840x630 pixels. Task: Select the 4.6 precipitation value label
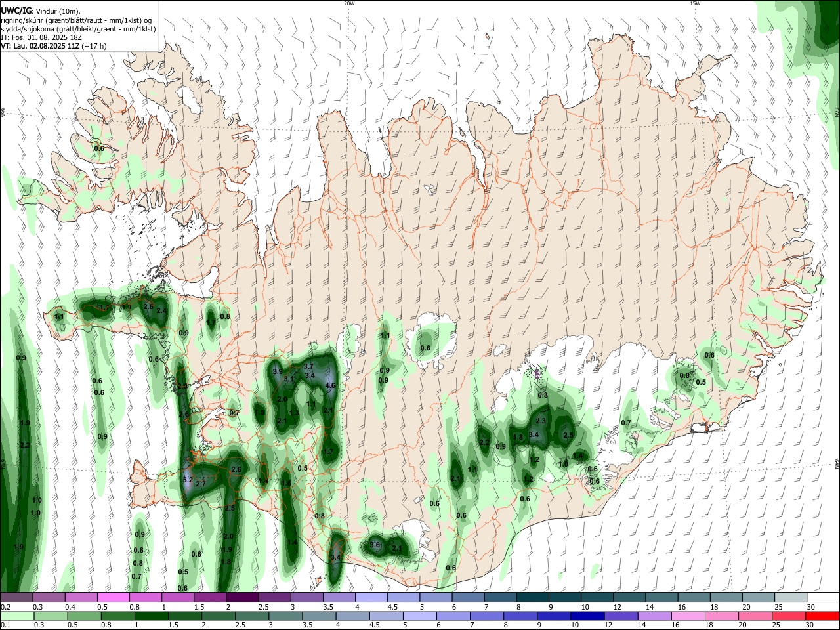[330, 386]
